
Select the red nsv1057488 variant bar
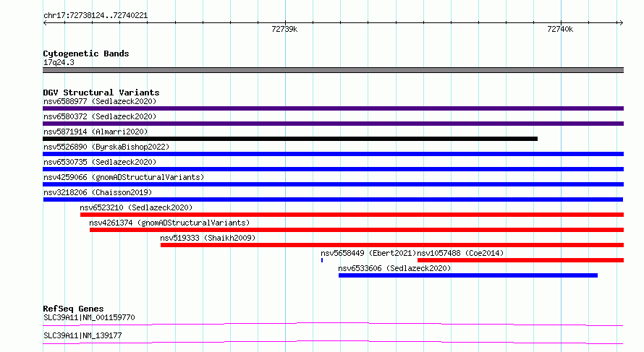tap(520, 260)
